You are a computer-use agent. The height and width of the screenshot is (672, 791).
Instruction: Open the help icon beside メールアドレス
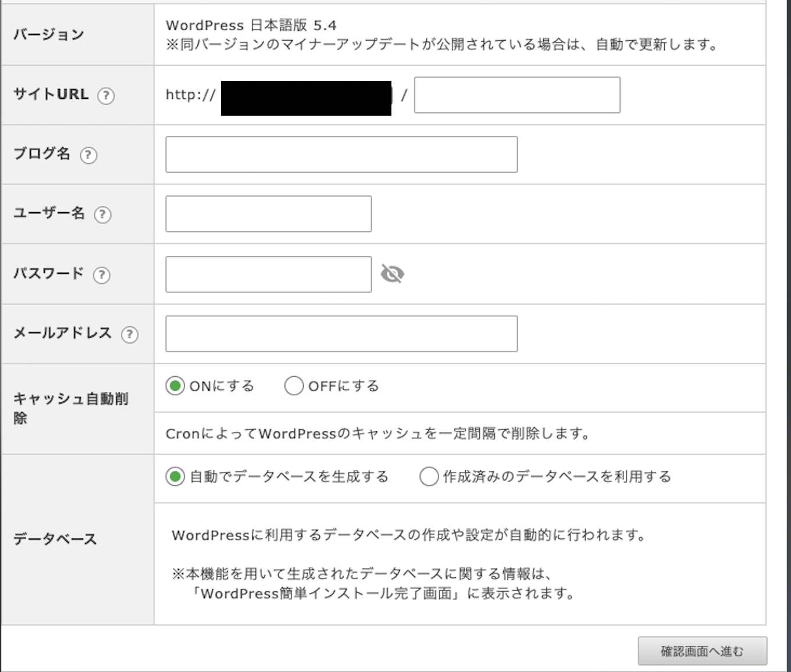click(130, 334)
